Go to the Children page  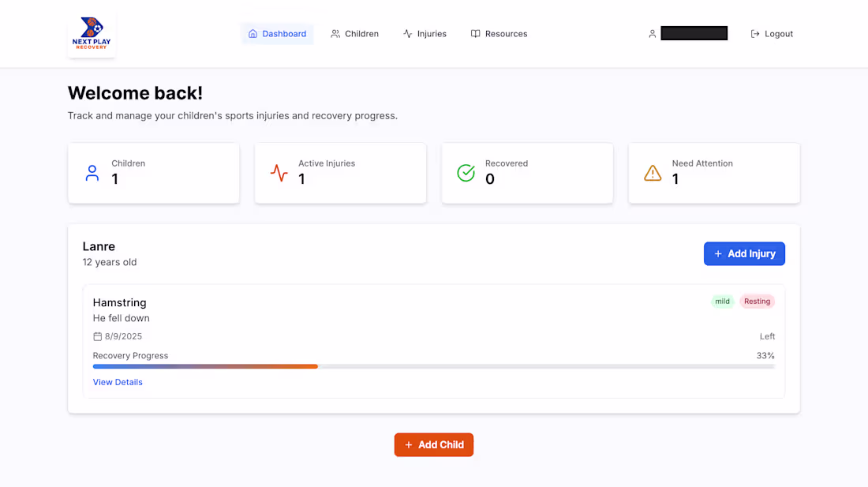355,34
